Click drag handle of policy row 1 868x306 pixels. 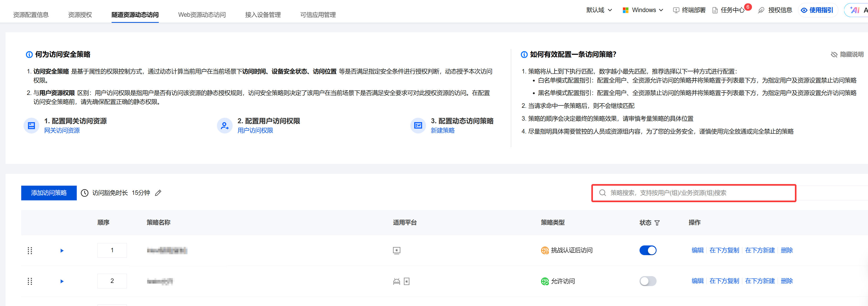[30, 250]
